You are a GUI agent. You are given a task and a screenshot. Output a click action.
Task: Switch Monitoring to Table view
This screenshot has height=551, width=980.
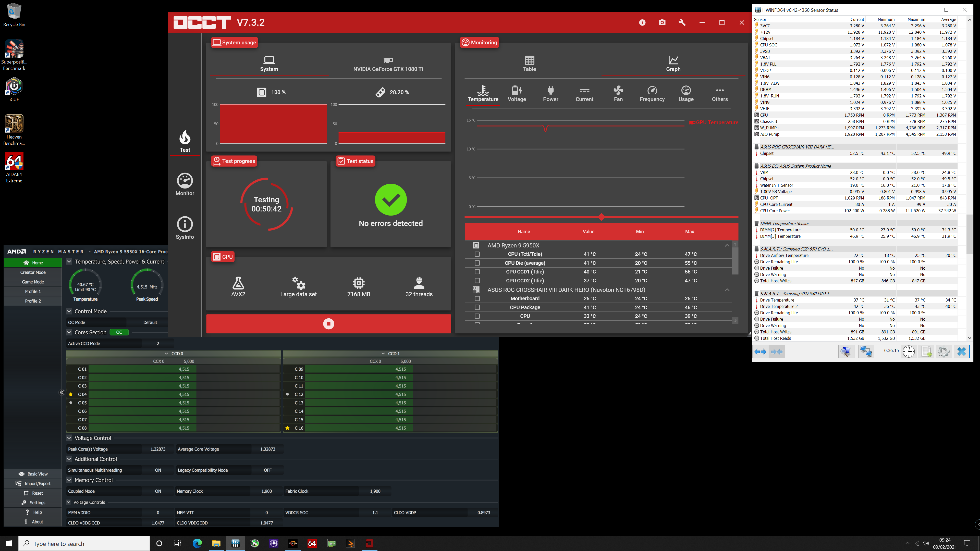coord(529,64)
